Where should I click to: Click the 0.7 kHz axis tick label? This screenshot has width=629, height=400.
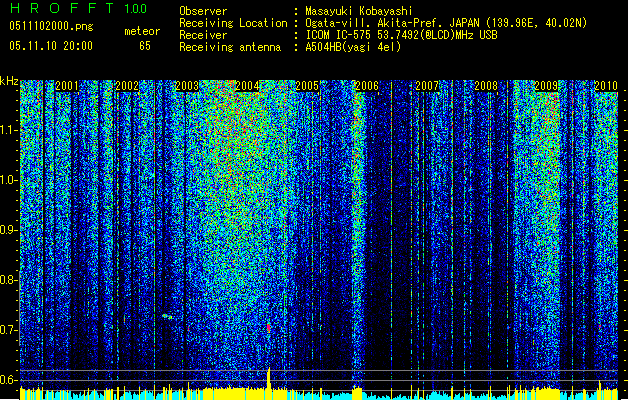pyautogui.click(x=9, y=330)
